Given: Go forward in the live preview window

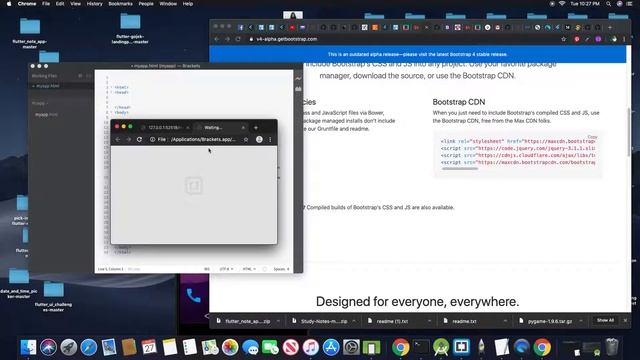Looking at the screenshot, I should tap(128, 140).
